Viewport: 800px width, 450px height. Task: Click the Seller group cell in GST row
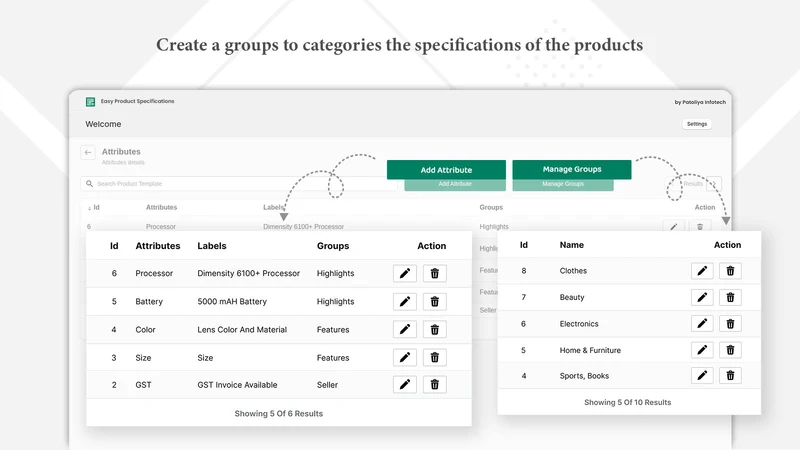pyautogui.click(x=327, y=385)
